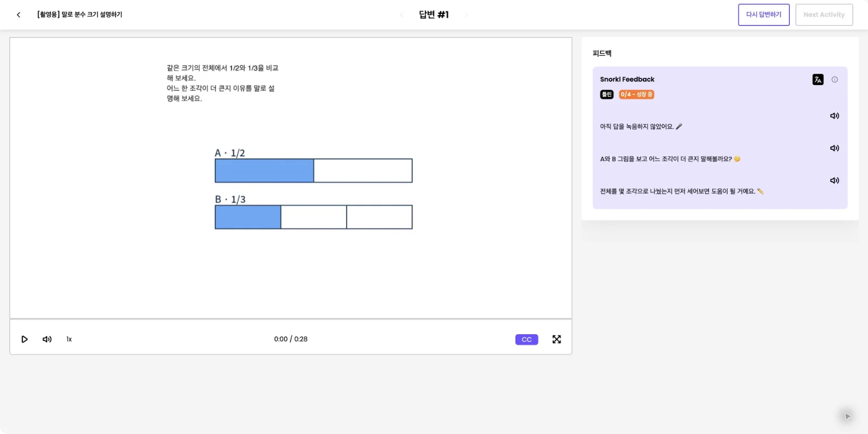Click the 틀린 status badge
This screenshot has height=434, width=868.
pyautogui.click(x=607, y=94)
